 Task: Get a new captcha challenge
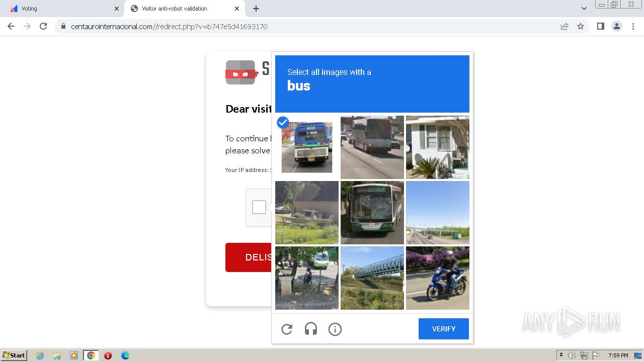(x=287, y=329)
